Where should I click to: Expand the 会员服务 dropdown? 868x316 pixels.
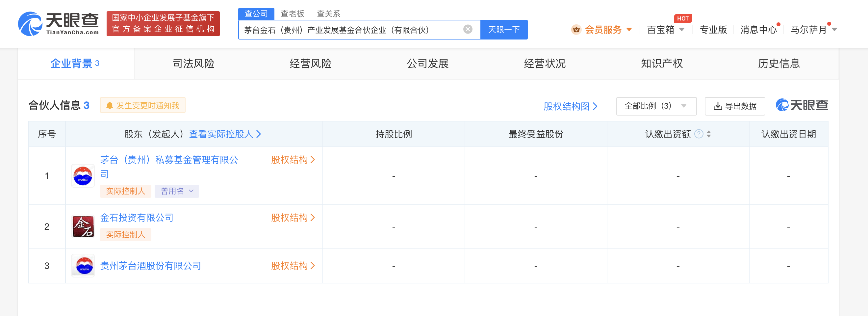(x=629, y=30)
